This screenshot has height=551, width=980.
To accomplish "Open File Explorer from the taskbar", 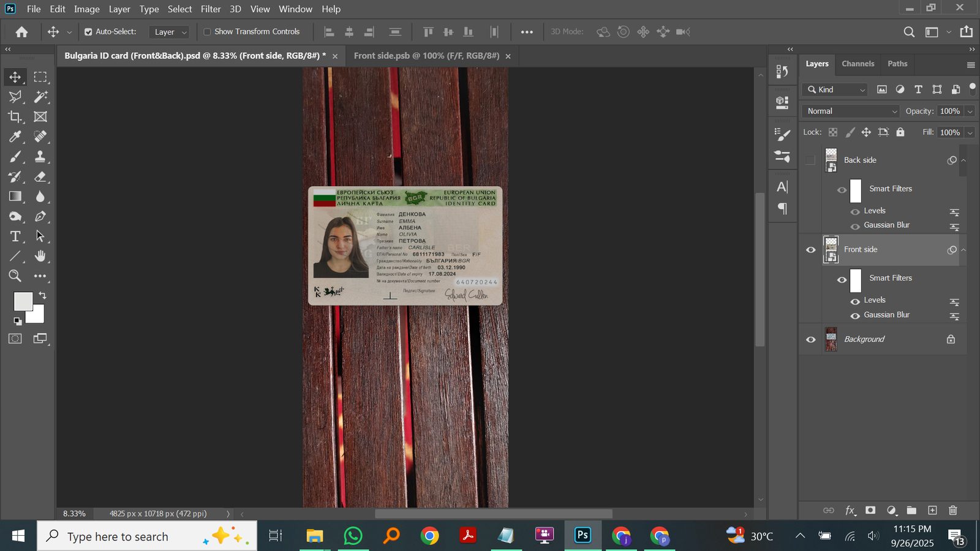I will (314, 536).
